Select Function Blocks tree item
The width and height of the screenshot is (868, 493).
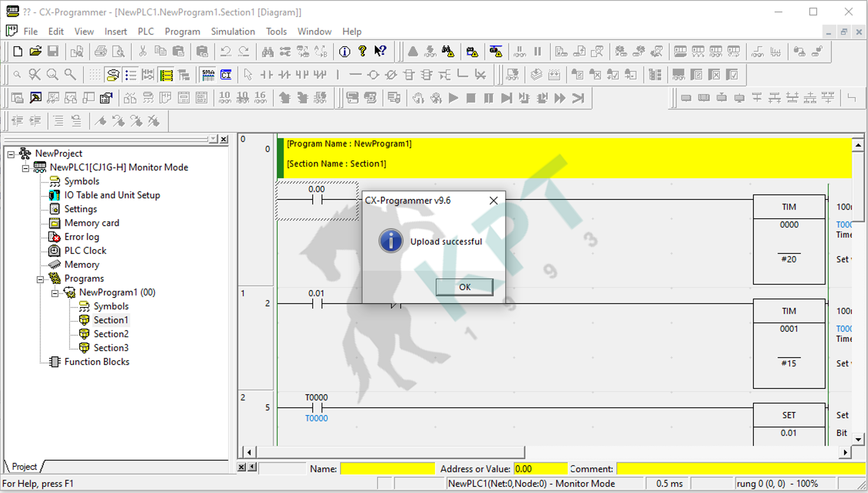[97, 362]
